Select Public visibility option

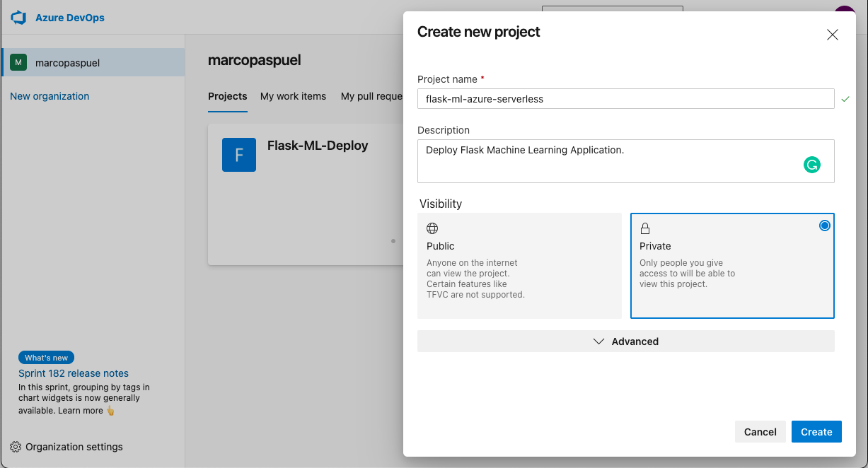[x=519, y=266]
